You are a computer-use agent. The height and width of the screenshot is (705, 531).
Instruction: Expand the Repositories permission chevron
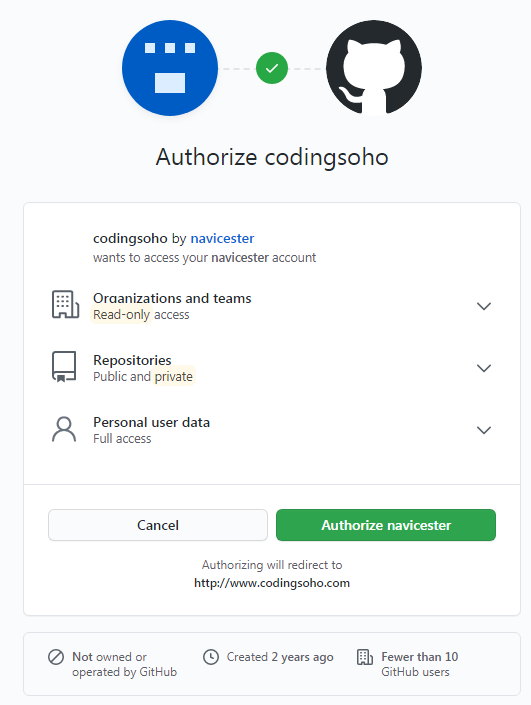[x=484, y=368]
